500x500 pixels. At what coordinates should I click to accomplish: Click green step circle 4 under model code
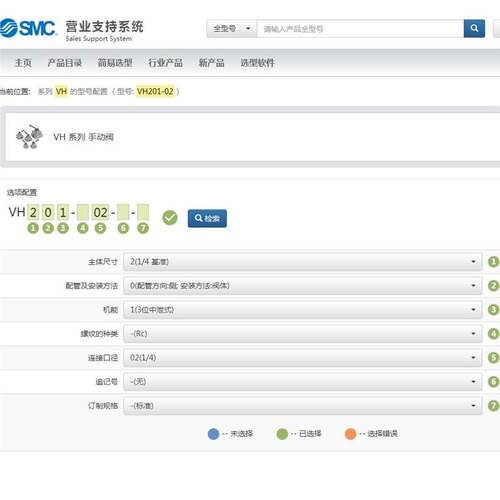83,228
